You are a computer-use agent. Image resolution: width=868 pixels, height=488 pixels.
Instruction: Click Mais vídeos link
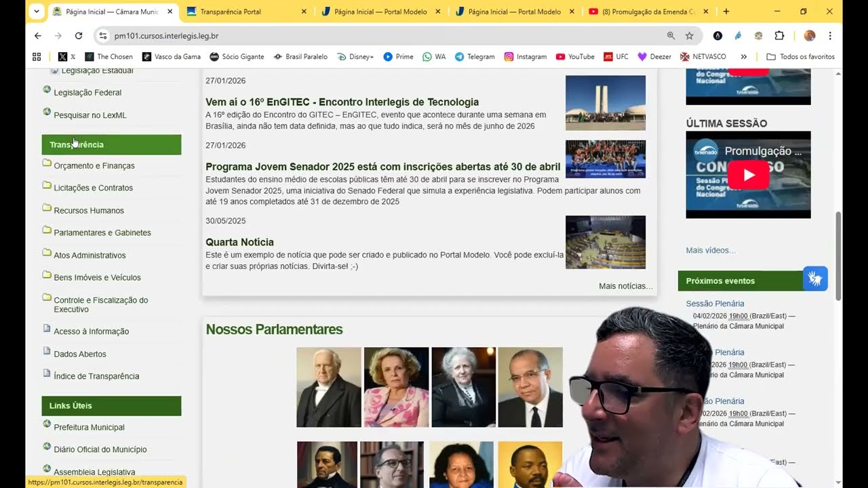tap(711, 251)
